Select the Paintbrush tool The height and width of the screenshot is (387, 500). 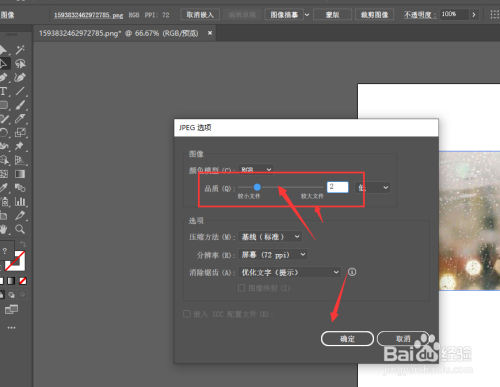[20, 105]
